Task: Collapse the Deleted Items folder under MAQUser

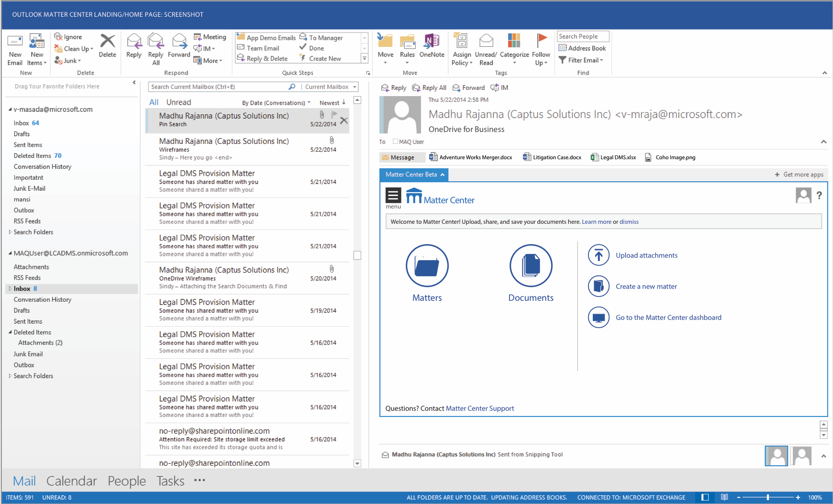Action: 10,332
